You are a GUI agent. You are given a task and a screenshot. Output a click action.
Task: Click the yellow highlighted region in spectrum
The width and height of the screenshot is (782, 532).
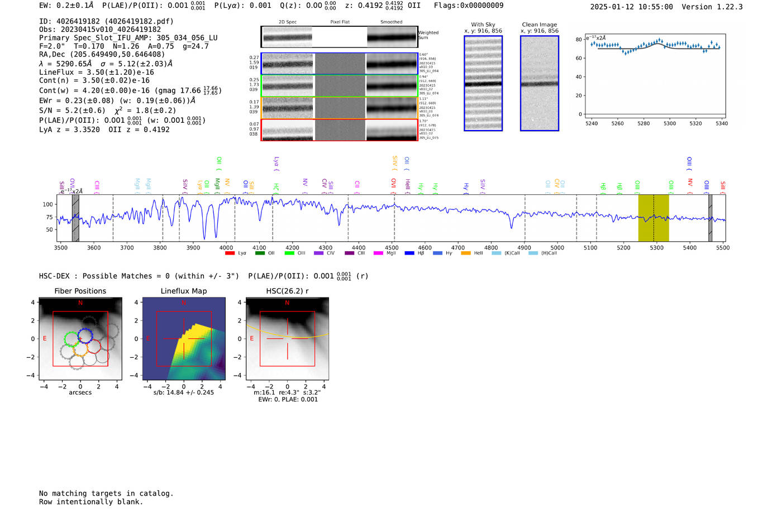[x=654, y=218]
